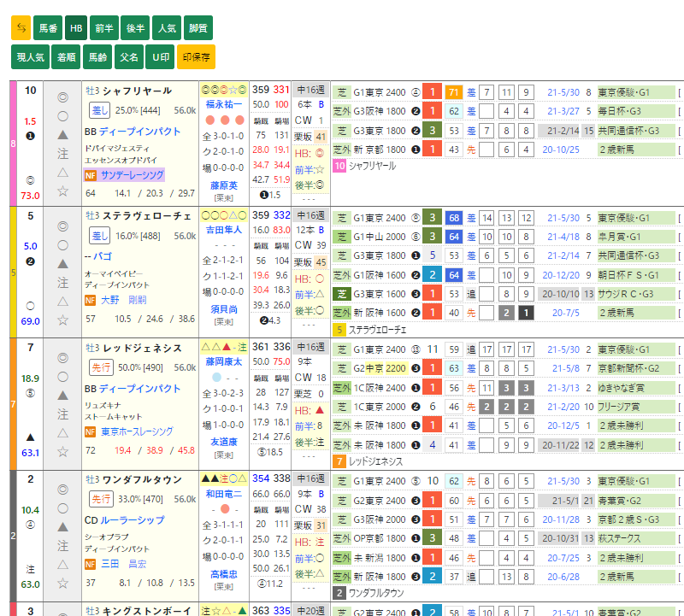Switch to the HB sort option
Viewport: 684px width, 616px height.
[76, 28]
